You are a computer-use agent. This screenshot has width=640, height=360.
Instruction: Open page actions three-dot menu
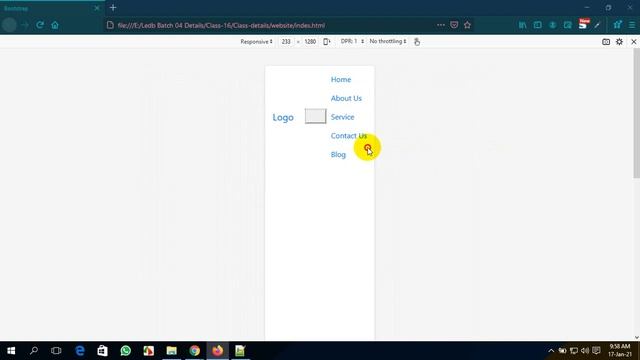(440, 25)
